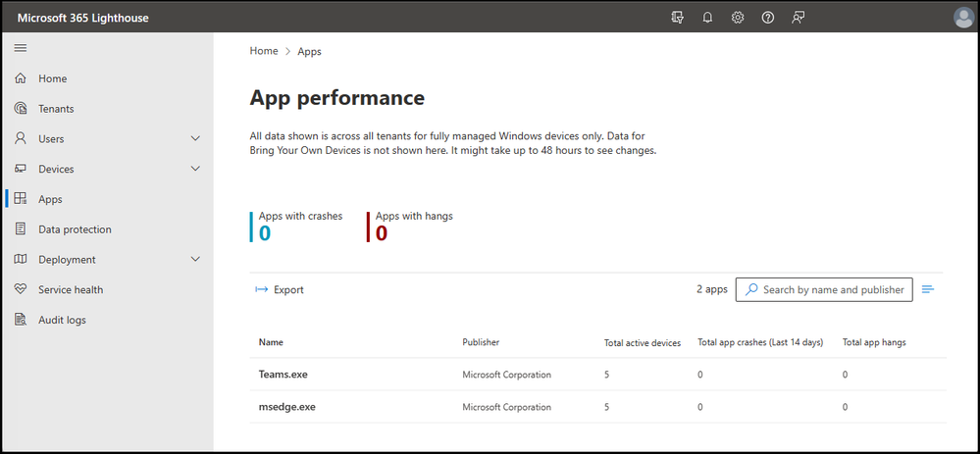Expand the Devices menu chevron
The width and height of the screenshot is (980, 454).
point(195,169)
